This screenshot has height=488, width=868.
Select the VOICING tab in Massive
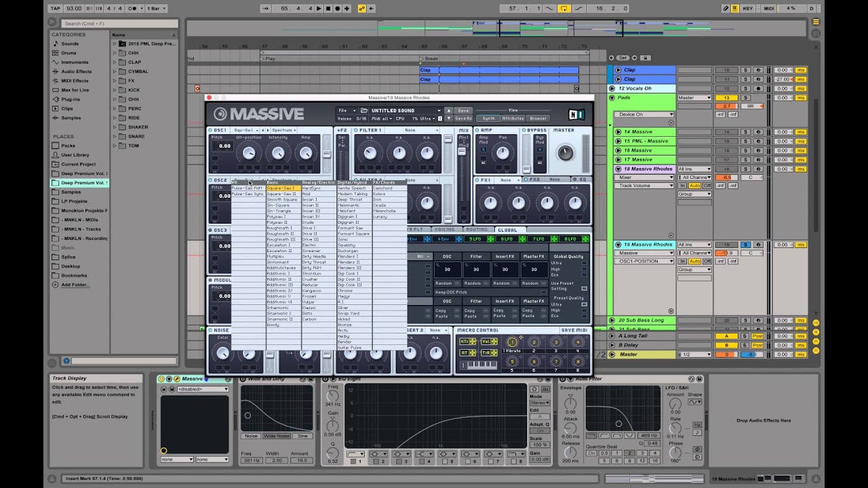[443, 230]
